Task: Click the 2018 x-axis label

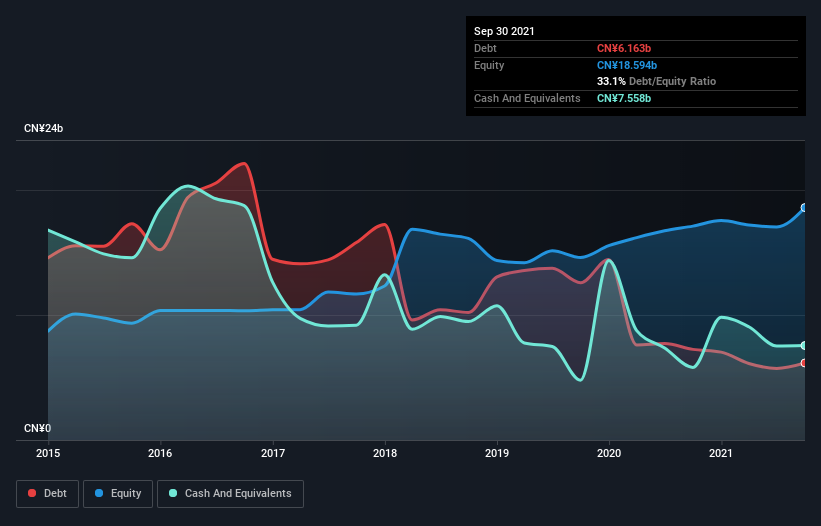Action: pyautogui.click(x=385, y=453)
